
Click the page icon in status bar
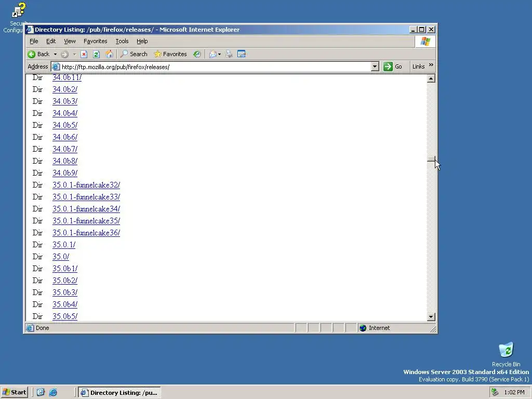point(30,328)
